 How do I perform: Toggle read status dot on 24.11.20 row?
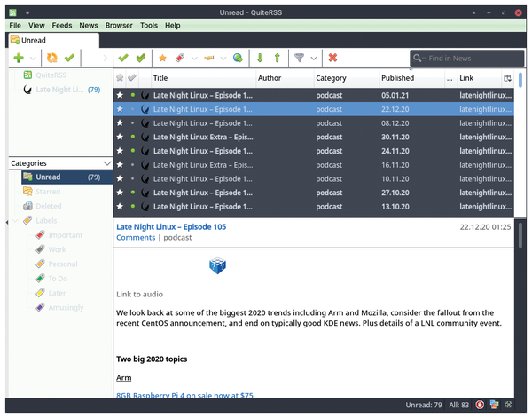pos(133,151)
